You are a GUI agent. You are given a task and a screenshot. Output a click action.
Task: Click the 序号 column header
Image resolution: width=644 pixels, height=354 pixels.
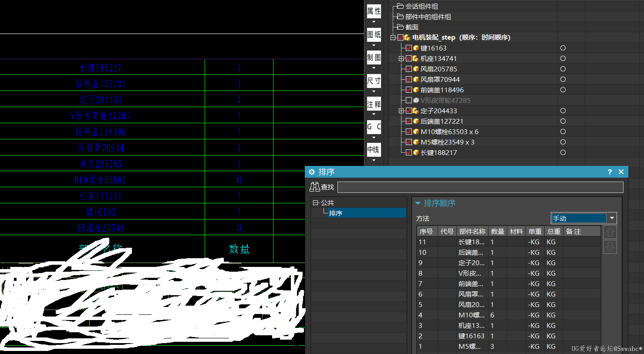[426, 231]
